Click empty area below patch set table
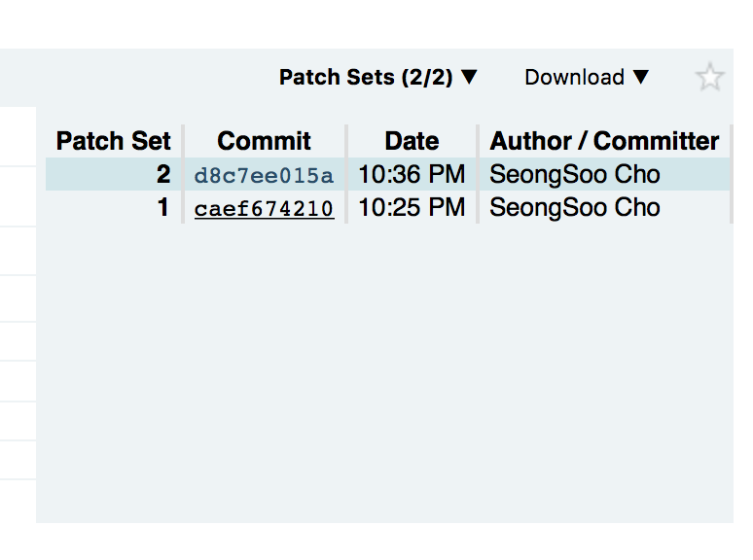 pyautogui.click(x=389, y=389)
